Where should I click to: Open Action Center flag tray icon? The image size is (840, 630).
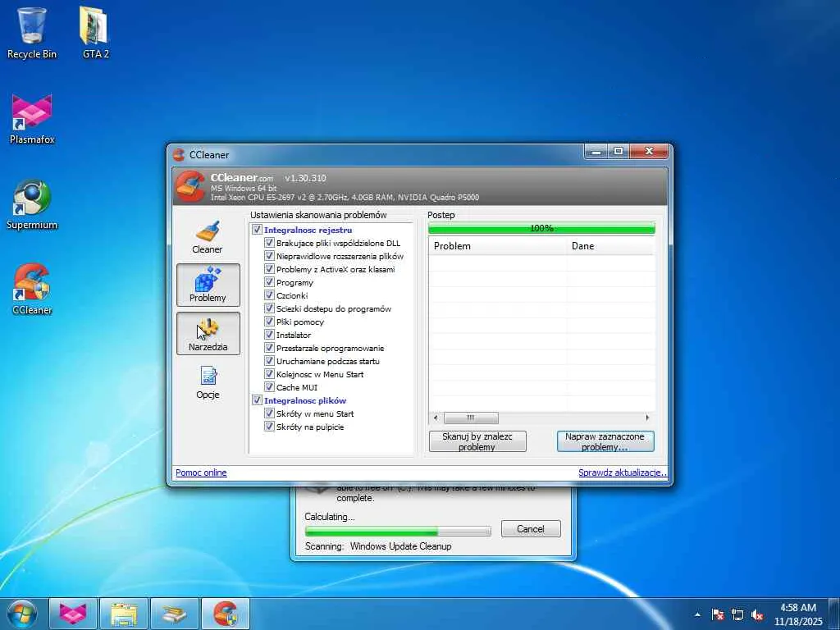click(718, 614)
